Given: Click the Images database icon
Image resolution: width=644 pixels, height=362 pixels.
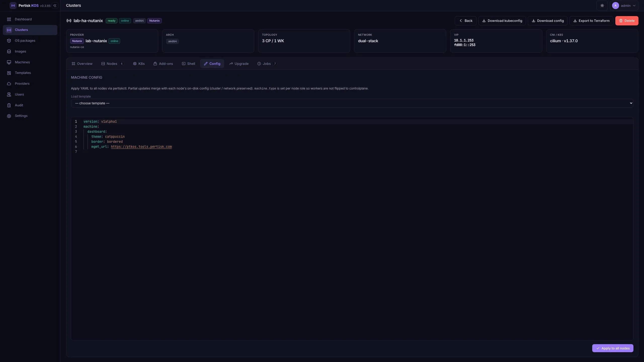Looking at the screenshot, I should tap(9, 52).
